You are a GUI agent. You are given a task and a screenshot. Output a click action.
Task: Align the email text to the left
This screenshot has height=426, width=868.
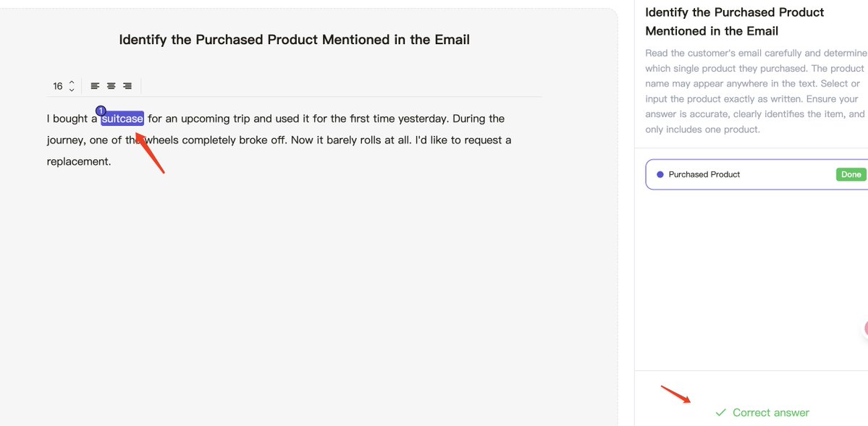[x=95, y=86]
